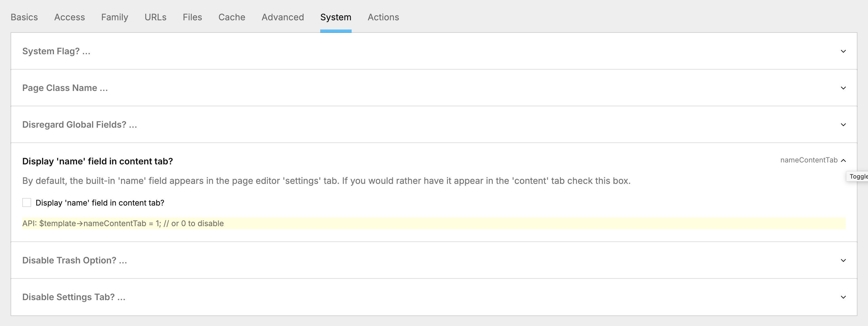
Task: Click chevron beside Disable Settings Tab
Action: point(843,297)
